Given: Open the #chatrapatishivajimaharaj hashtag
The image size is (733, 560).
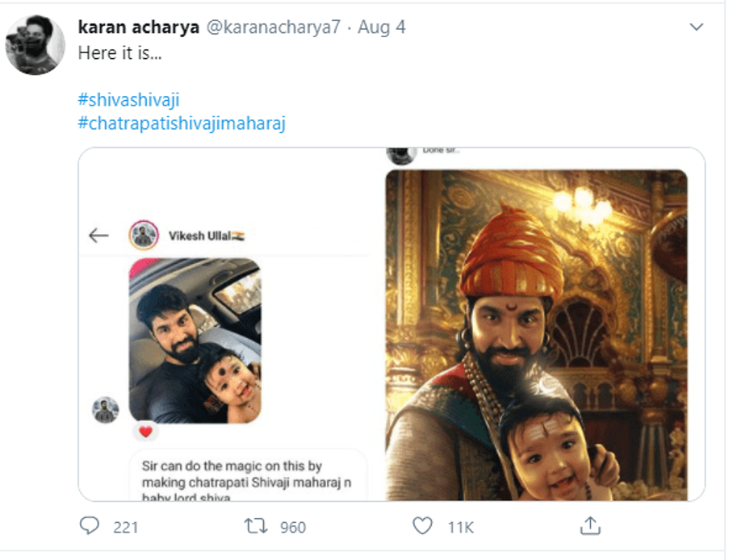Looking at the screenshot, I should [182, 123].
